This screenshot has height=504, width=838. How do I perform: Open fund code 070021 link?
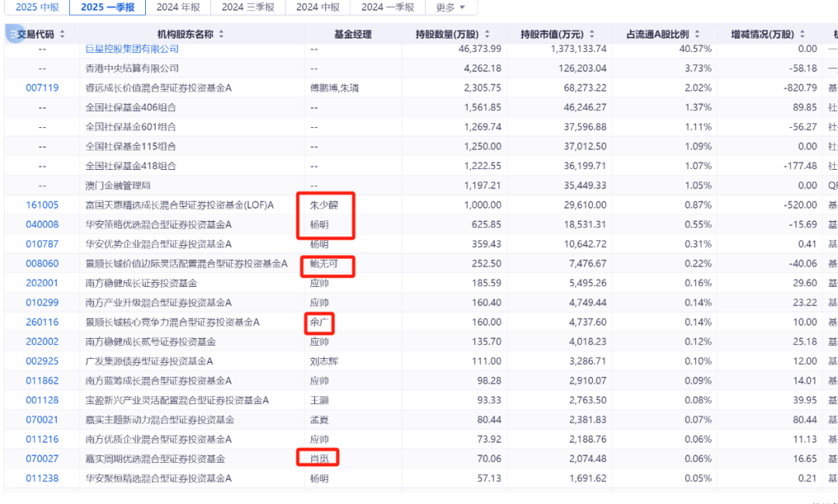point(42,419)
